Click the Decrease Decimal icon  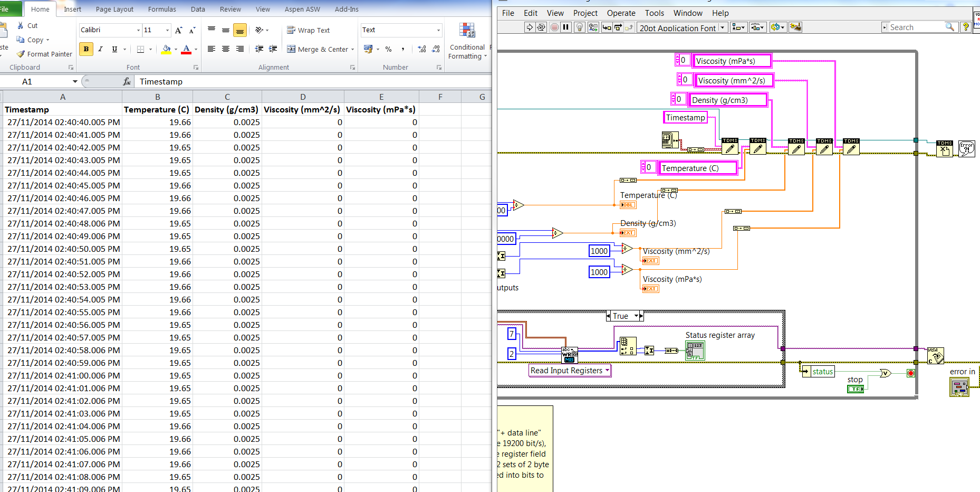[x=436, y=49]
